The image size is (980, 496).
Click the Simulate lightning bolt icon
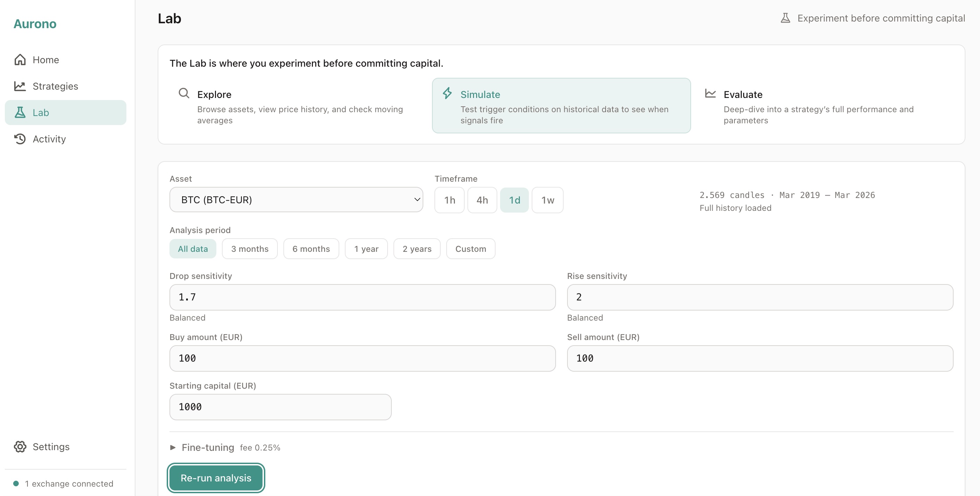pyautogui.click(x=447, y=93)
